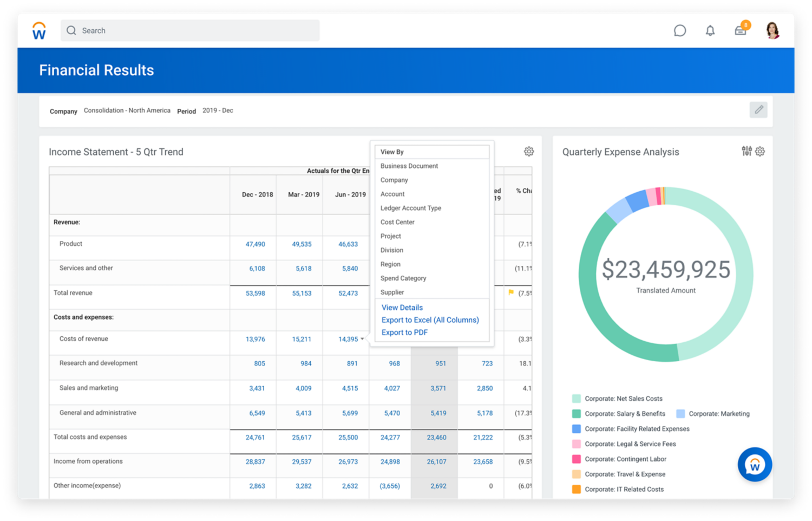
Task: Open the inbox showing 8 items
Action: (741, 31)
